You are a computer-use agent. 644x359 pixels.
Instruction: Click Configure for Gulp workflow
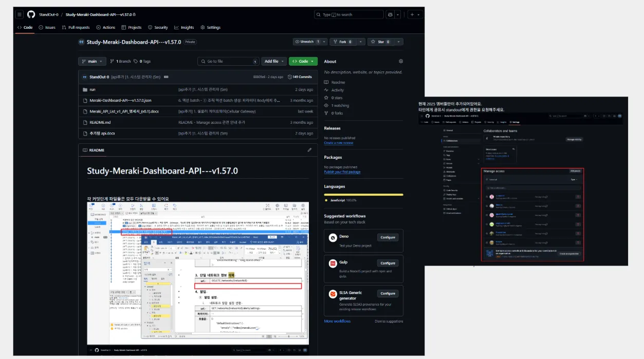coord(388,263)
